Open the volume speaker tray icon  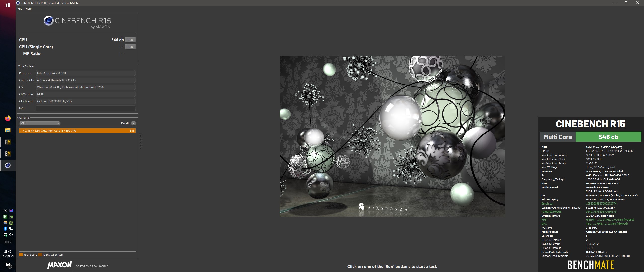pyautogui.click(x=11, y=235)
